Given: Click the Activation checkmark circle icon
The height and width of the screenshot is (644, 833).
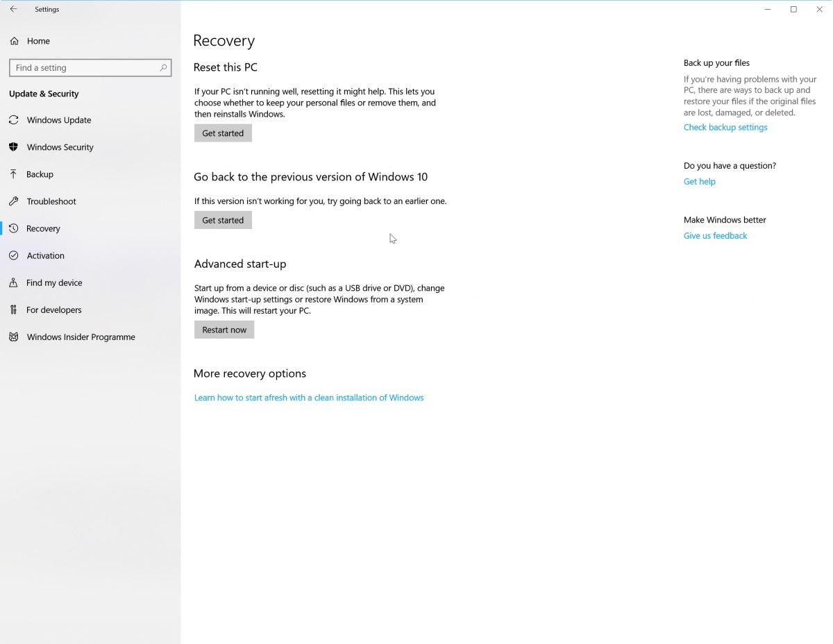Looking at the screenshot, I should (x=13, y=255).
